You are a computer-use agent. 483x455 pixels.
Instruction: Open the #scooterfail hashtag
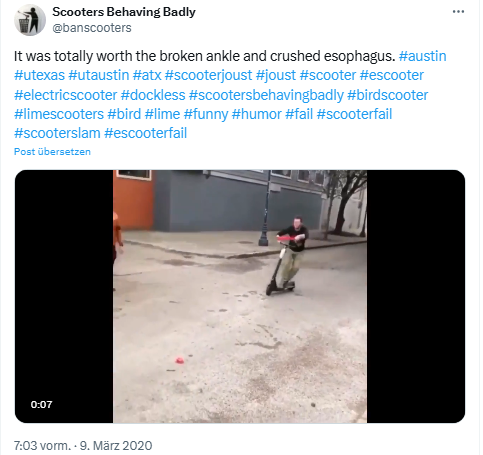tap(354, 114)
